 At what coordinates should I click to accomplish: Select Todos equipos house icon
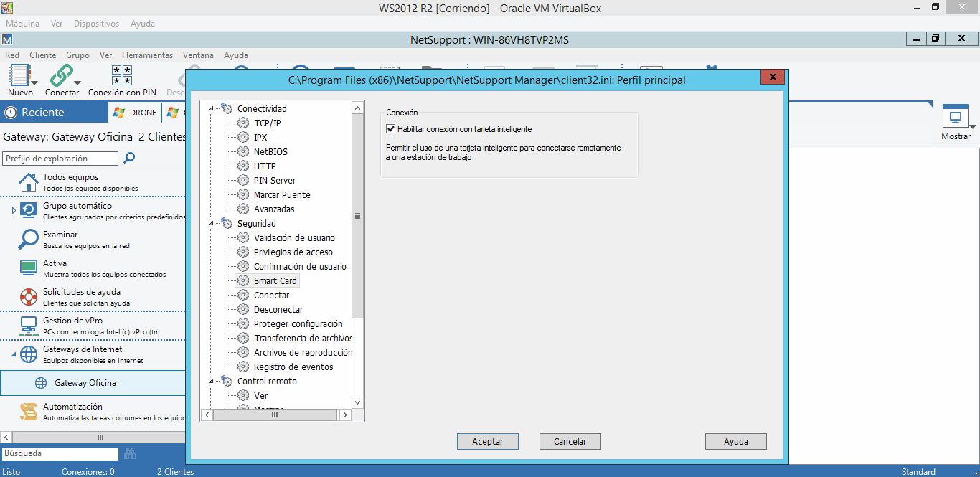[29, 182]
